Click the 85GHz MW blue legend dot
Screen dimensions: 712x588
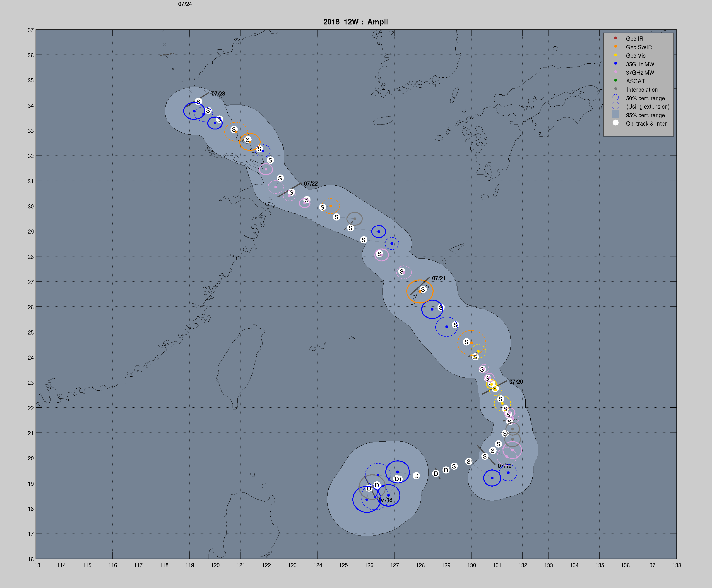click(x=616, y=63)
